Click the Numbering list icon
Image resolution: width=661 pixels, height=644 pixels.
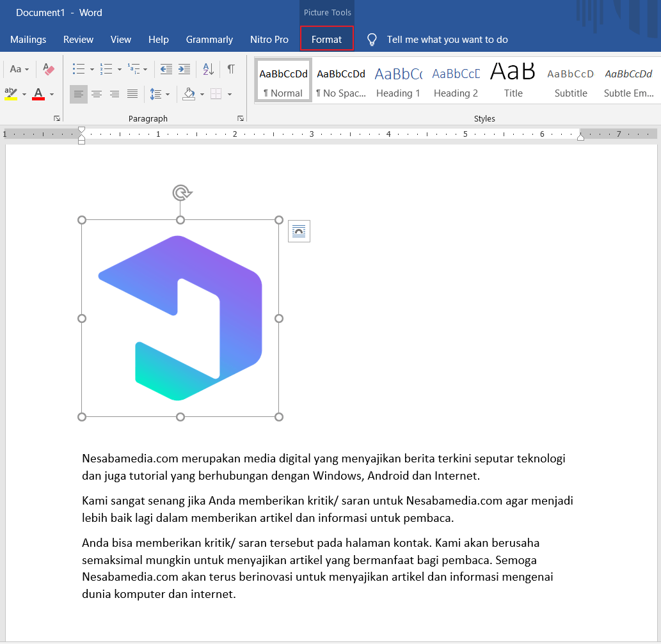coord(106,69)
